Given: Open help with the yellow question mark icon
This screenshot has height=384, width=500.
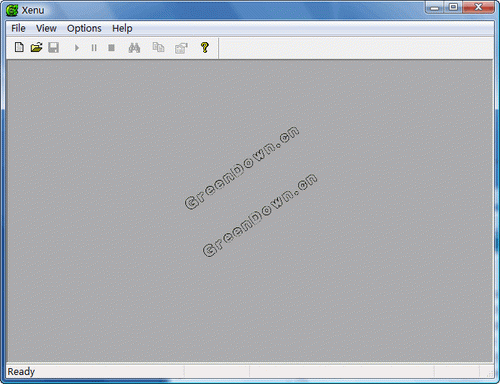Looking at the screenshot, I should pyautogui.click(x=205, y=48).
